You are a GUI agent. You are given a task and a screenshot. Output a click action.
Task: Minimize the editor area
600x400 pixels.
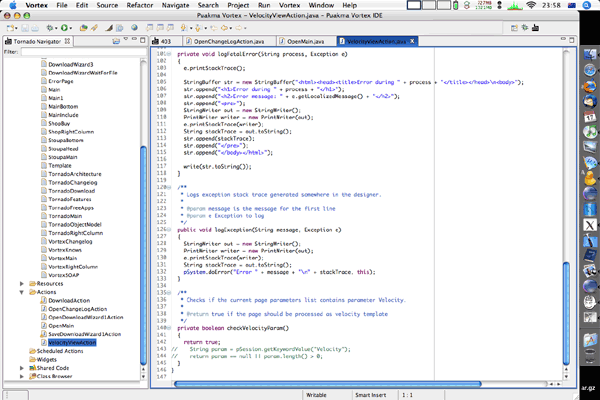[x=563, y=39]
